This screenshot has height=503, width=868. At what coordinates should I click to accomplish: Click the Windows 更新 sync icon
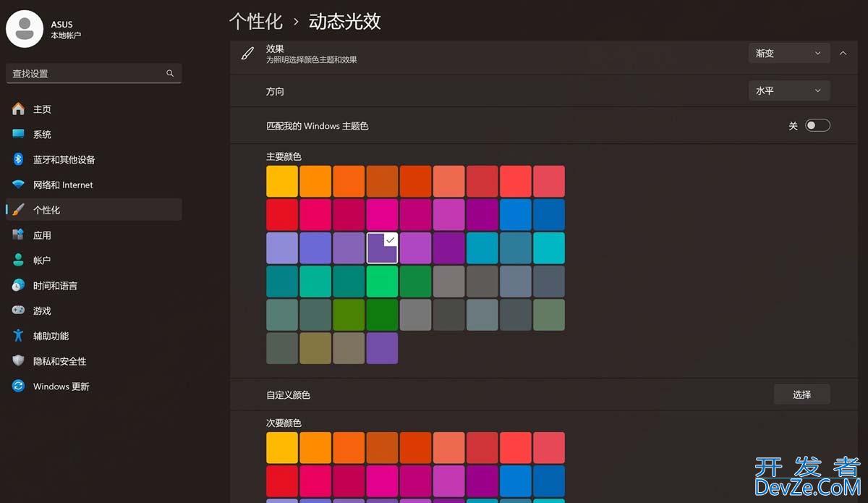[19, 386]
